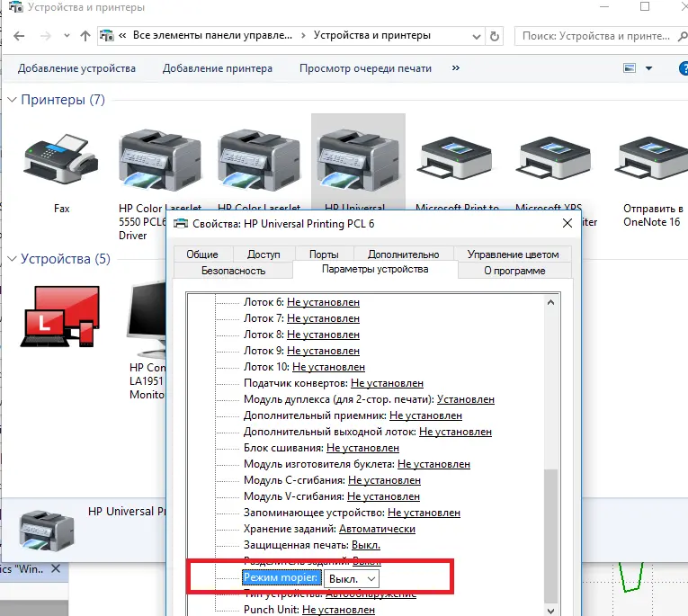The height and width of the screenshot is (616, 688).
Task: Change Хранение заданий Автоматически value
Action: (x=377, y=530)
